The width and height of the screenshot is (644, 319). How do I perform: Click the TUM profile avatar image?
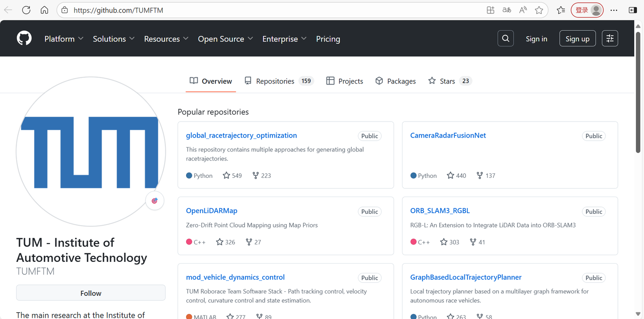91,152
